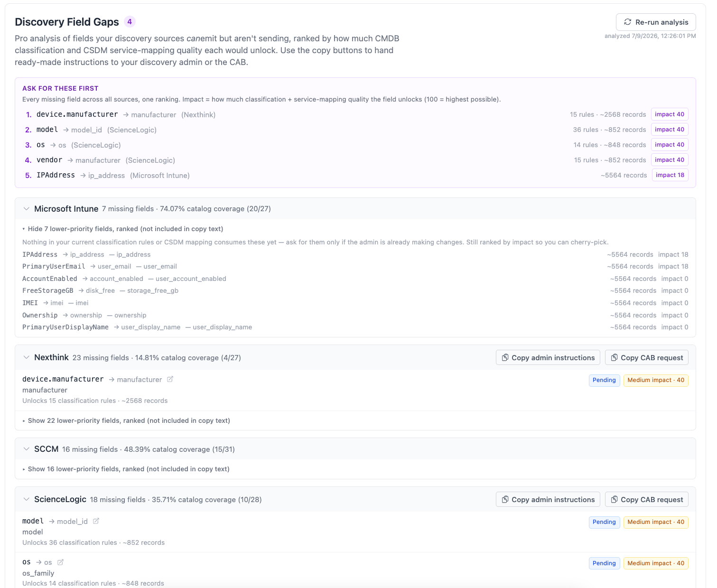Edit mapping icon next to os → os
Image resolution: width=717 pixels, height=588 pixels.
(60, 562)
